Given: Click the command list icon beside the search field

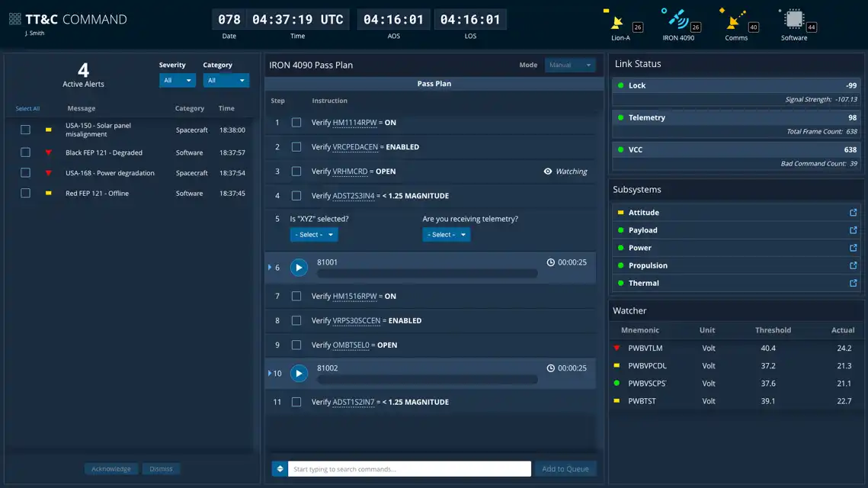Looking at the screenshot, I should (280, 469).
